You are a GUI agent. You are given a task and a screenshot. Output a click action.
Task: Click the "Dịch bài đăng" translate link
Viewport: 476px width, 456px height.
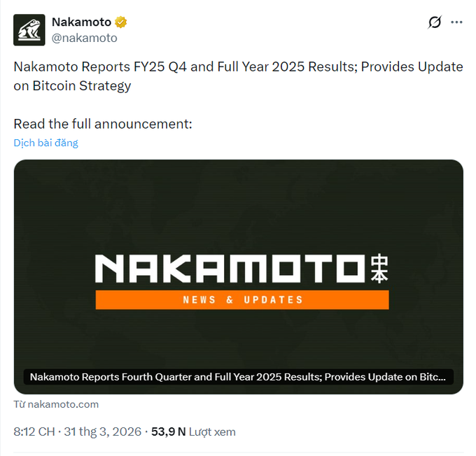(x=45, y=143)
